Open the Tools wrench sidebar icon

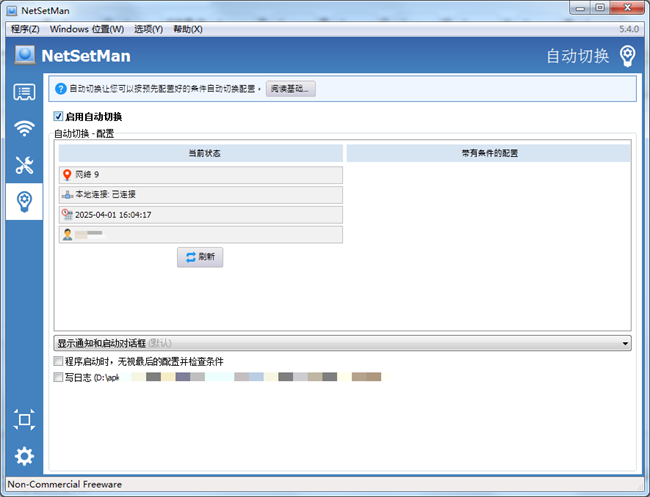tap(24, 165)
